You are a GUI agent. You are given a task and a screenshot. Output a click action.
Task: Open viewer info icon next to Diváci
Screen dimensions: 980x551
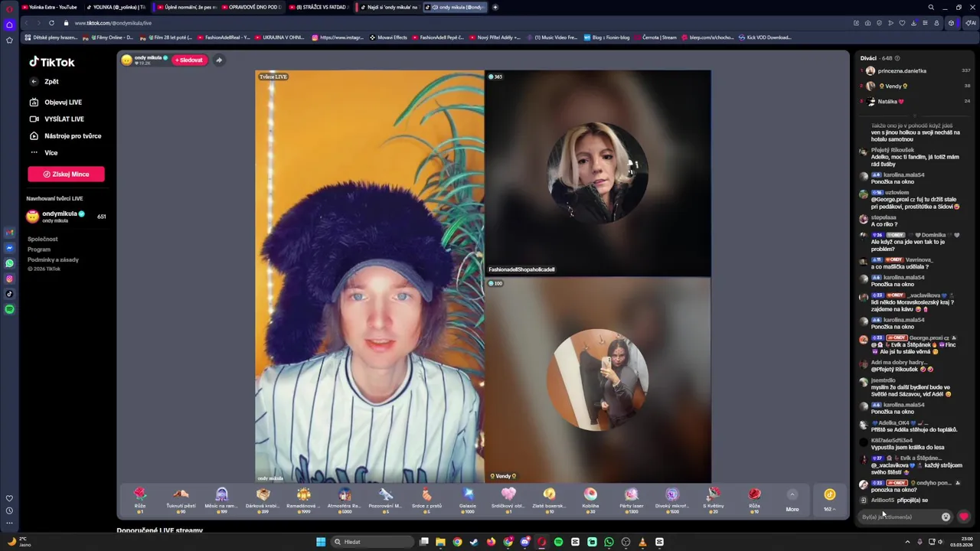[x=897, y=58]
